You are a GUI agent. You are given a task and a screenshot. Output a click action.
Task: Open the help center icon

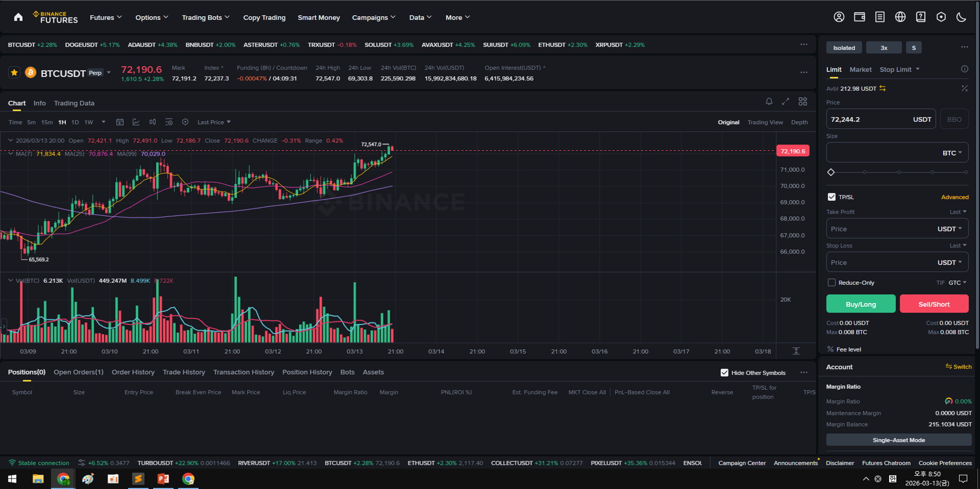coord(921,17)
